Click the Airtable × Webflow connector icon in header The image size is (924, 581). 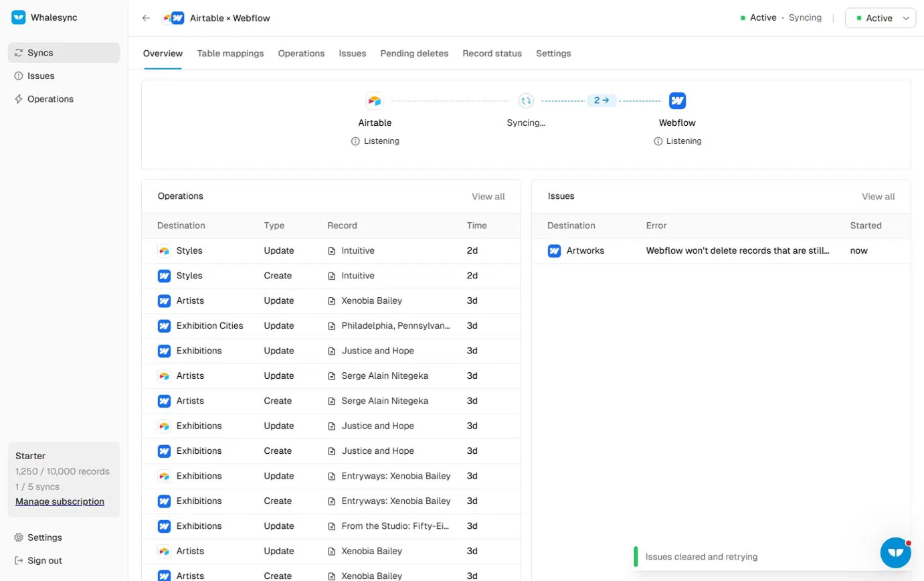[x=174, y=18]
